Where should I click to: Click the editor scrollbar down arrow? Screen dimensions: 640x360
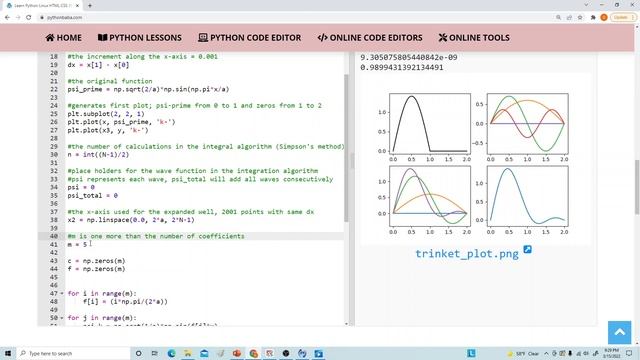[x=347, y=324]
